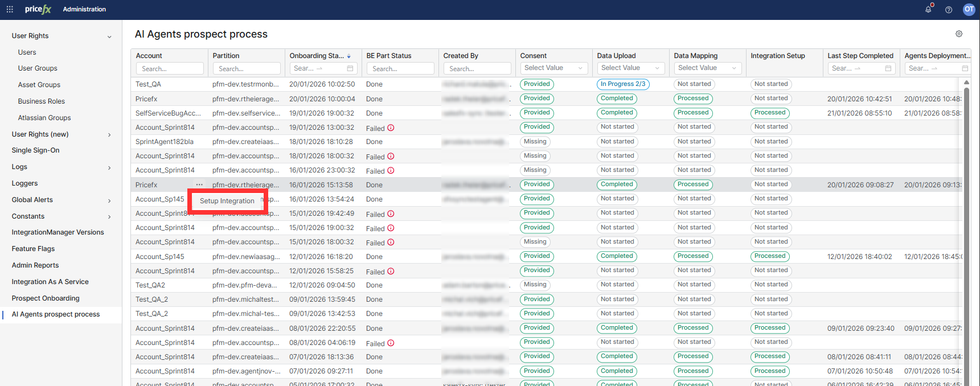Click the Account column search field
Viewport: 980px width, 386px height.
click(170, 68)
